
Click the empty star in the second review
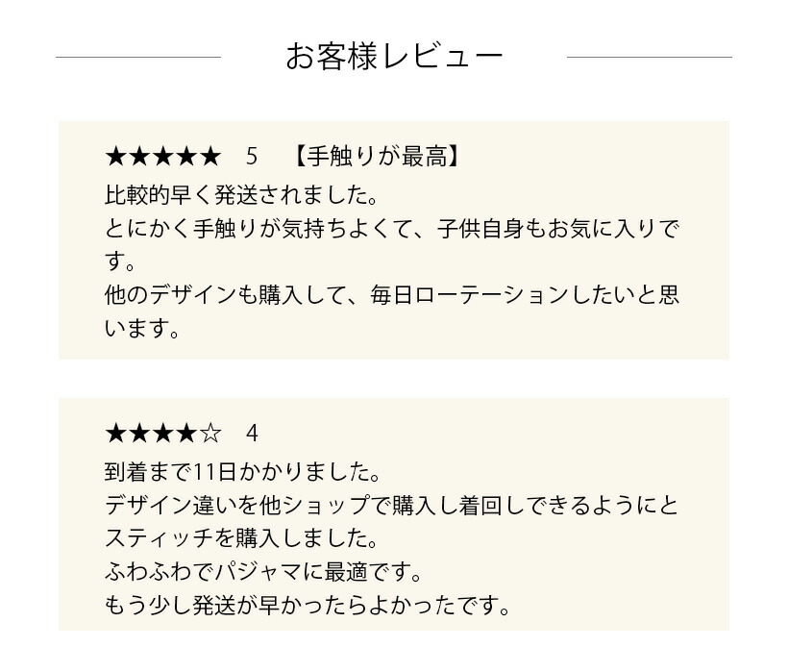pyautogui.click(x=210, y=434)
